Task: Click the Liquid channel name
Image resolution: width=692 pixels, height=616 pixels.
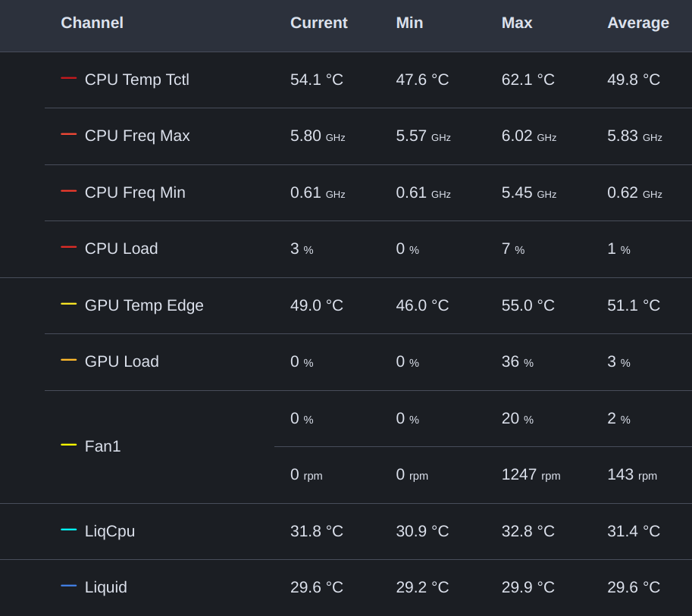Action: 105,587
